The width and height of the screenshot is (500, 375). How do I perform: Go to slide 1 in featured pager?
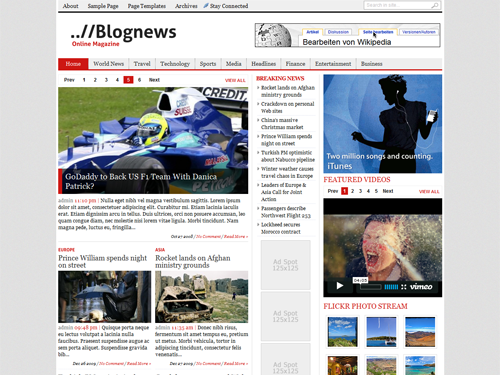84,80
